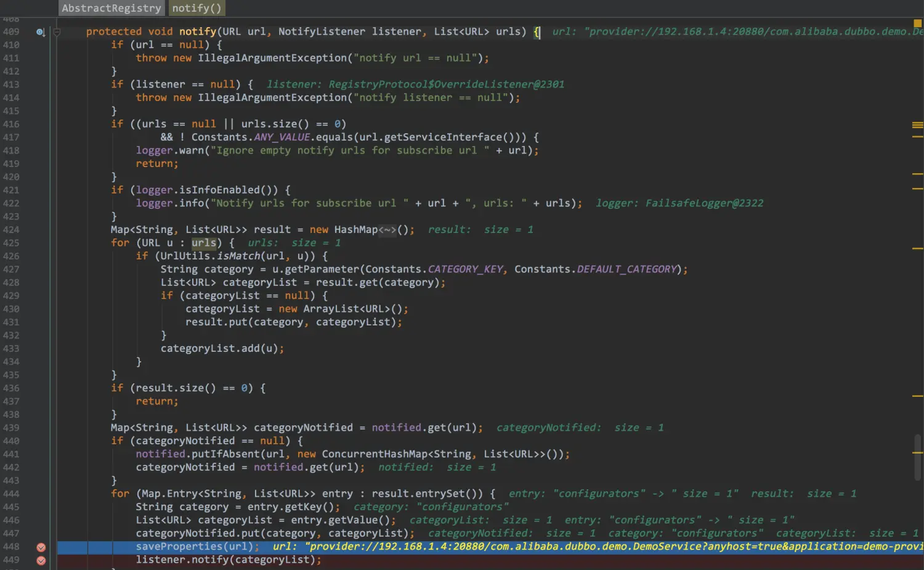Click 'listener.notify(categoryList);' on line 449
Screen dimensions: 924x570
(229, 560)
